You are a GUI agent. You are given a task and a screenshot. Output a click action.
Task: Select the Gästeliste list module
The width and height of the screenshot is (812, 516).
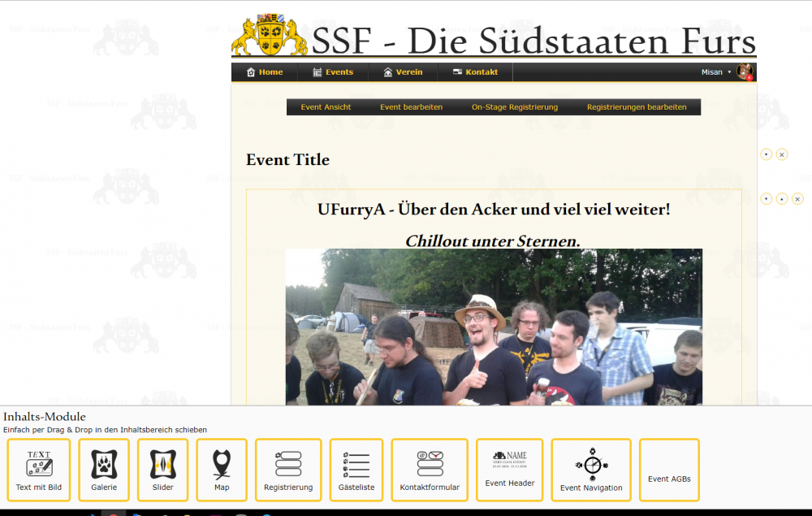[x=356, y=470]
